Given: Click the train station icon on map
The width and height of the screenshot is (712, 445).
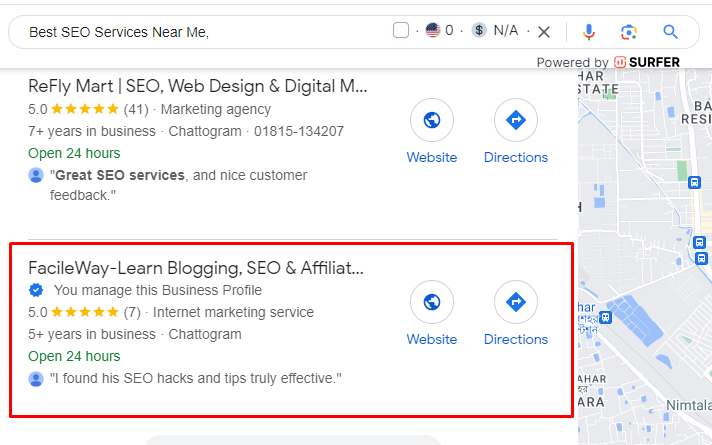Looking at the screenshot, I should (605, 317).
